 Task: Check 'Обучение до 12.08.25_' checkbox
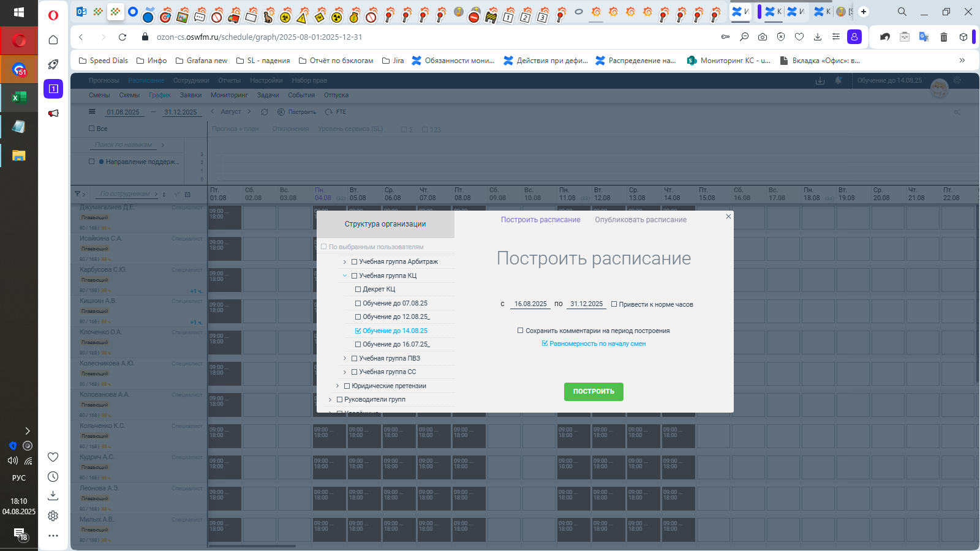pos(358,317)
